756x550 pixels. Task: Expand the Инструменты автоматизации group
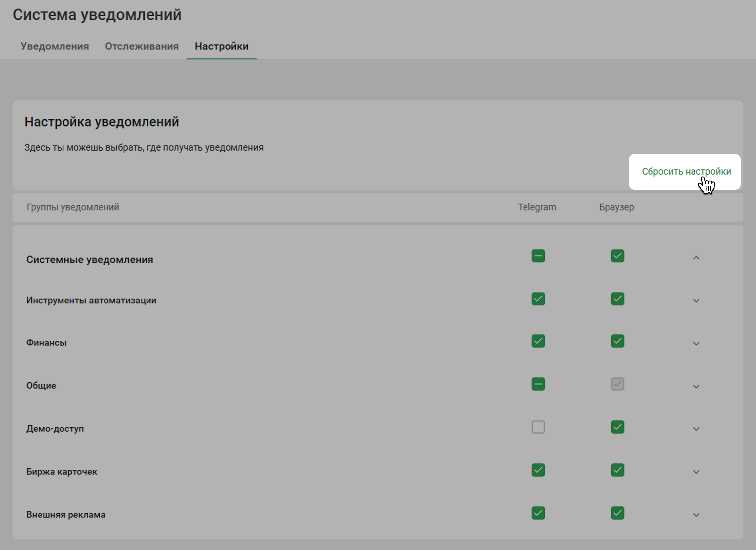[696, 301]
